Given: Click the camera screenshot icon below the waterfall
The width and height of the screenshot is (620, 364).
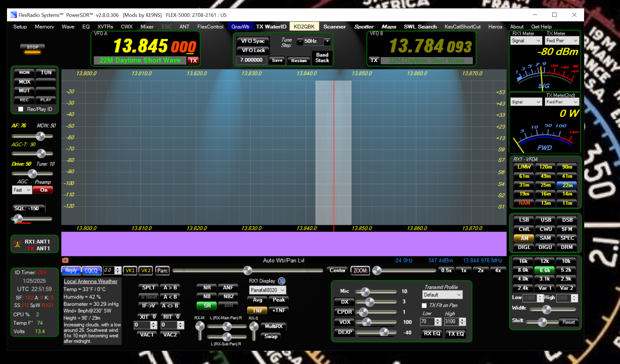Looking at the screenshot, I should coord(65,260).
